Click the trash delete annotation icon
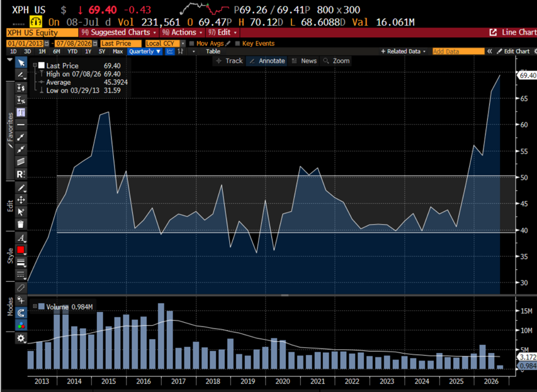 (x=21, y=225)
